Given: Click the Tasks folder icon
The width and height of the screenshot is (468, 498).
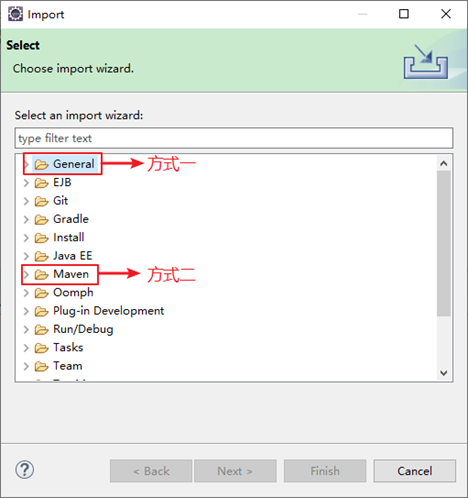Looking at the screenshot, I should tap(41, 348).
